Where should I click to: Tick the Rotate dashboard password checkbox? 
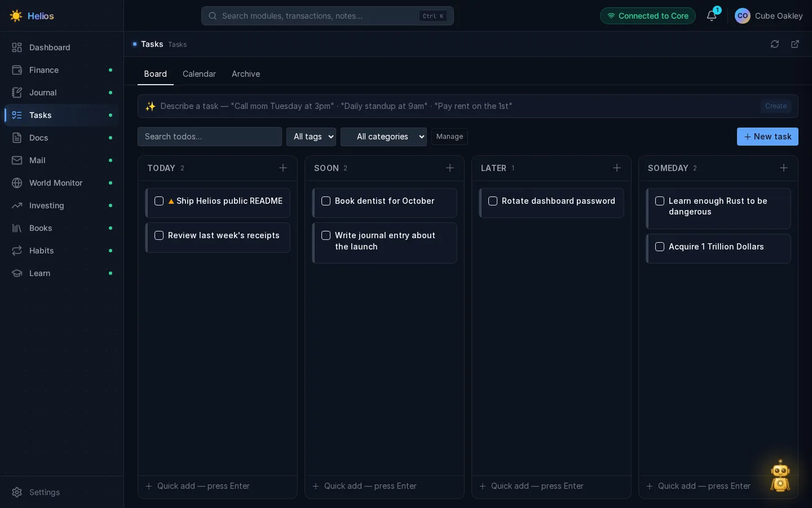pos(493,201)
